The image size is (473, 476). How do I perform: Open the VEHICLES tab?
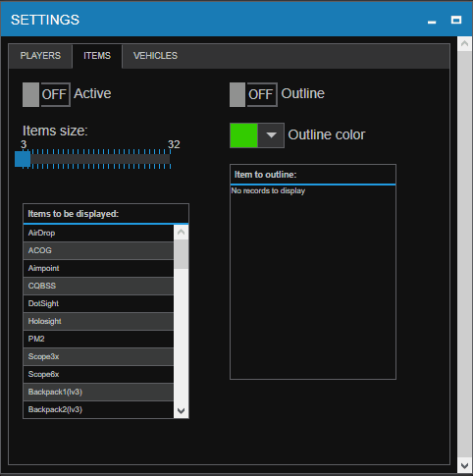tap(155, 56)
